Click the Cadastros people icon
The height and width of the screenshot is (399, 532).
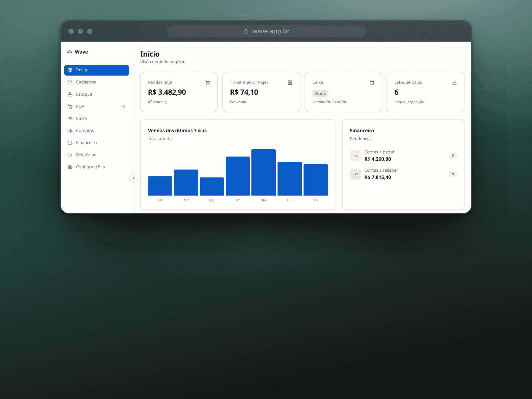click(70, 82)
